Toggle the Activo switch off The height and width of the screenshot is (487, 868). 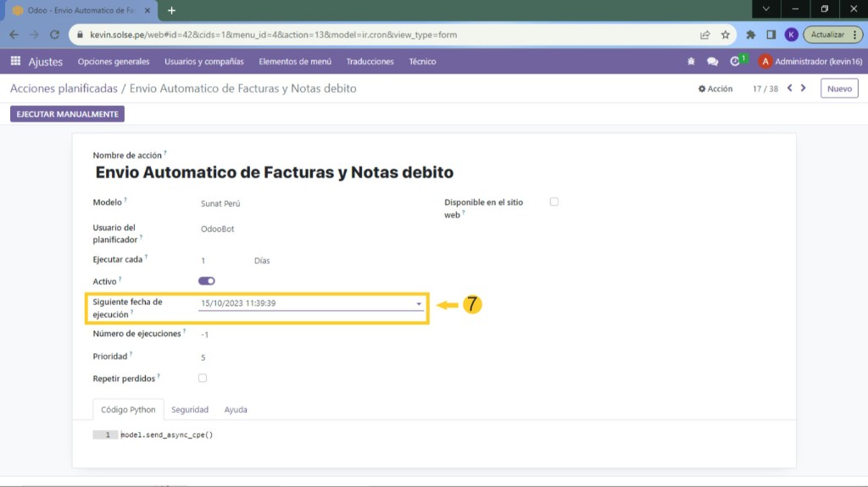pos(207,280)
